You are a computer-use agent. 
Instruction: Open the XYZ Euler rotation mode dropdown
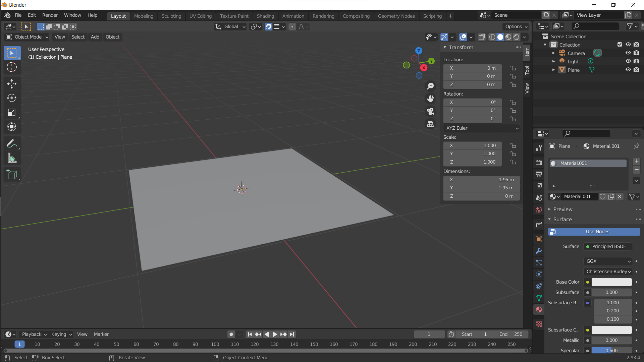click(482, 128)
